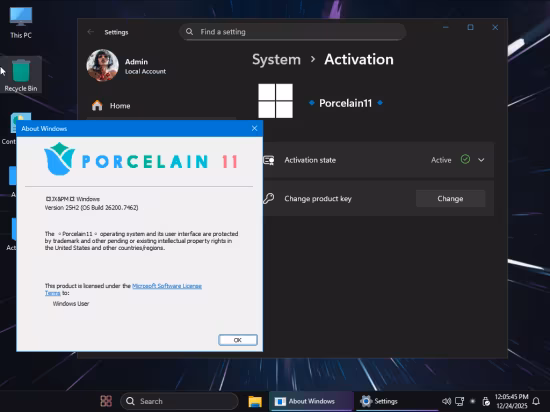Click the Home house icon
550x412 pixels.
pyautogui.click(x=97, y=105)
